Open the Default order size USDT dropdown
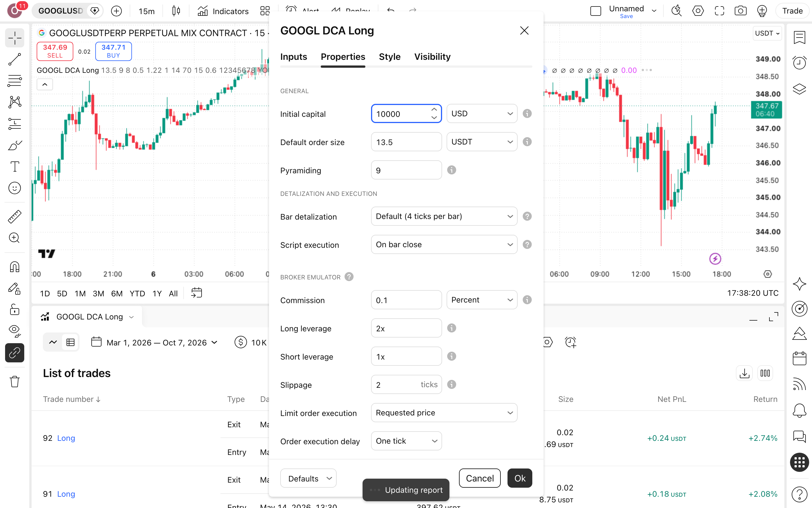The image size is (812, 508). [x=482, y=142]
